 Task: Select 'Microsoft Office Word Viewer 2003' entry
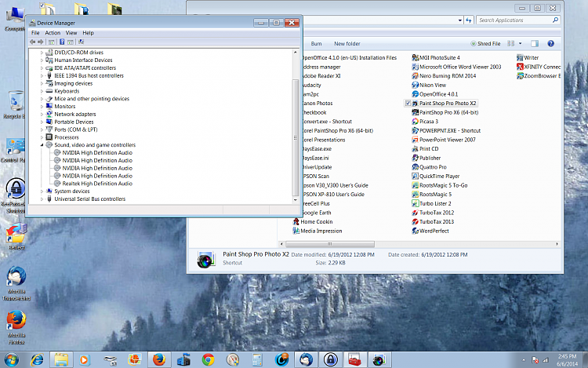(460, 67)
